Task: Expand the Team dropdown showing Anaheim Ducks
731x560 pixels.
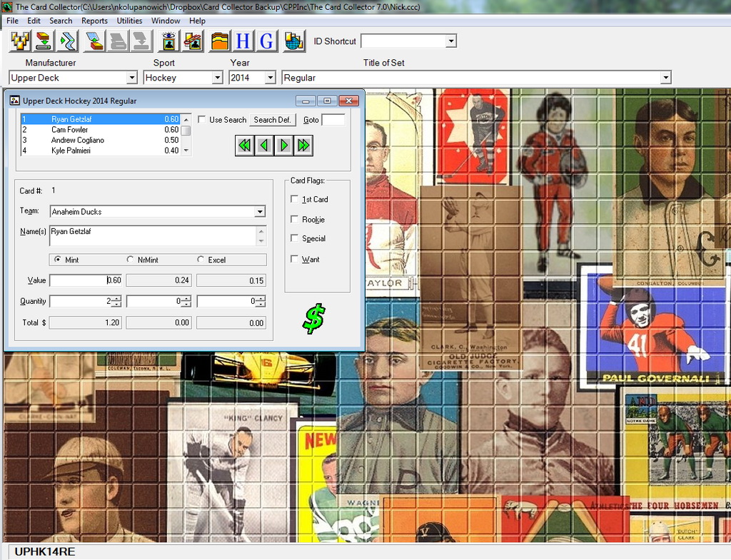Action: pyautogui.click(x=260, y=212)
